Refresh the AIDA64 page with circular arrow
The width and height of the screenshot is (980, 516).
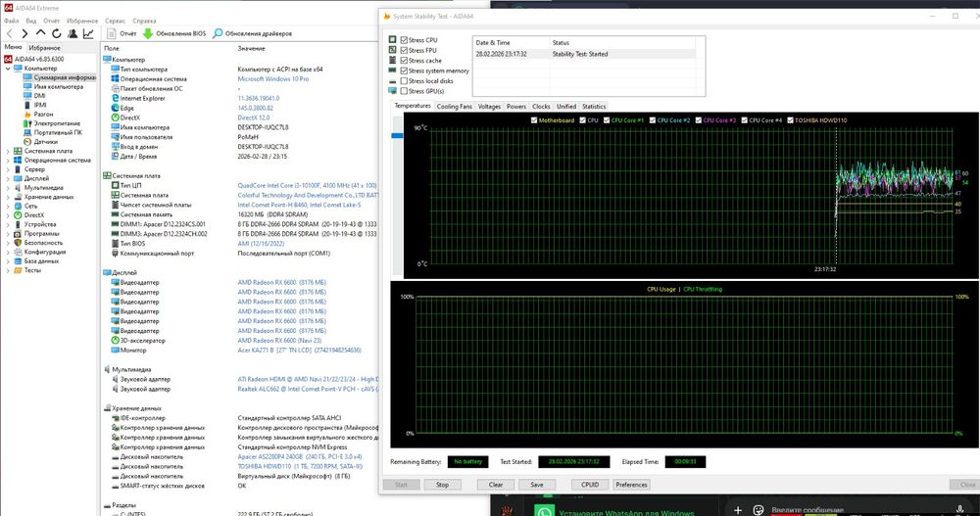[x=56, y=33]
